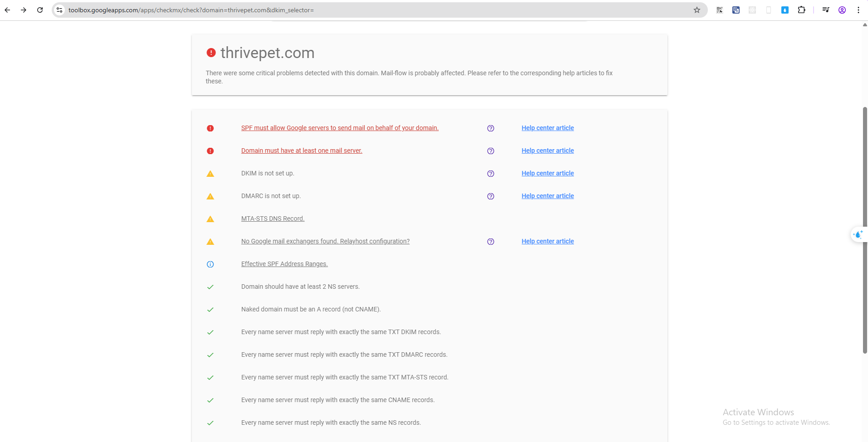Go forward with the browser arrow
This screenshot has height=442, width=868.
24,10
